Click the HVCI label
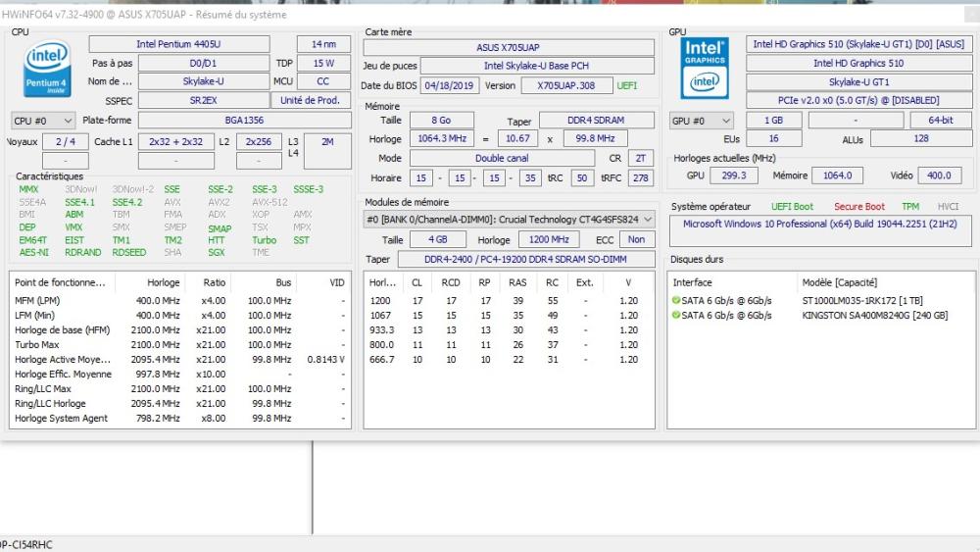Image resolution: width=980 pixels, height=552 pixels. tap(948, 206)
